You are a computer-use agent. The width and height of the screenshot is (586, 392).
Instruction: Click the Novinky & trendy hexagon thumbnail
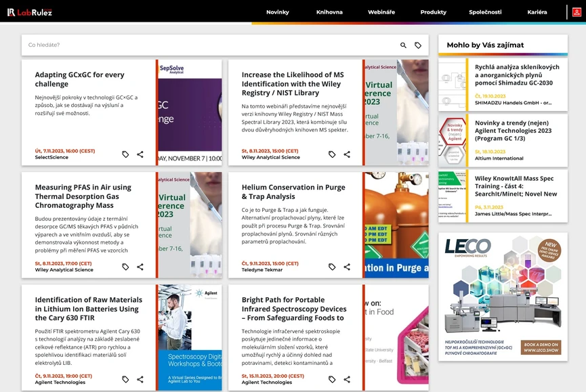tap(452, 140)
